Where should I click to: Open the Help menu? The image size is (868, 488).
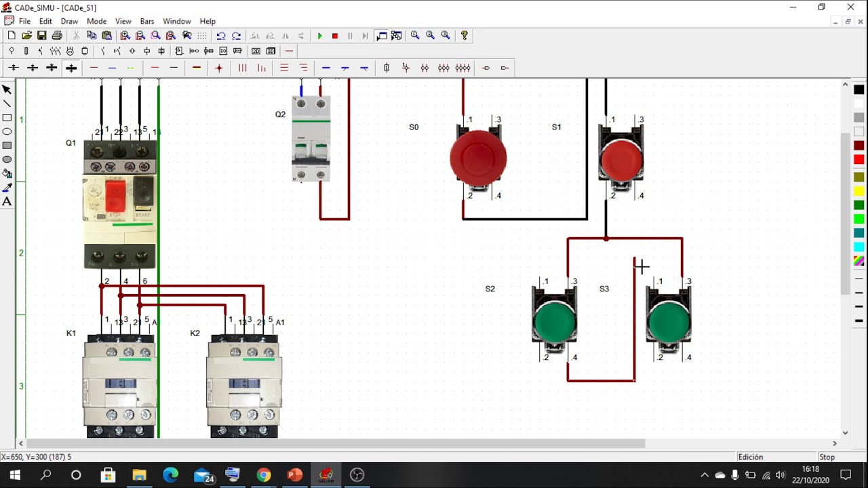(208, 21)
